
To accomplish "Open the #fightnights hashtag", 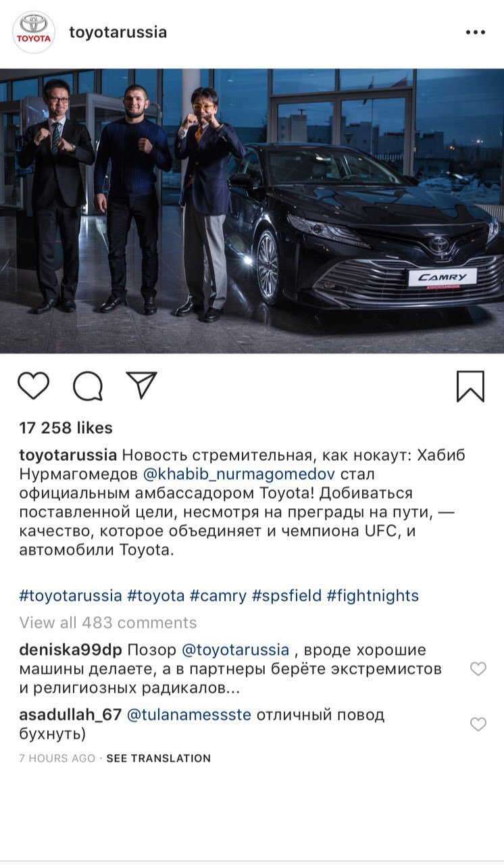I will click(372, 595).
